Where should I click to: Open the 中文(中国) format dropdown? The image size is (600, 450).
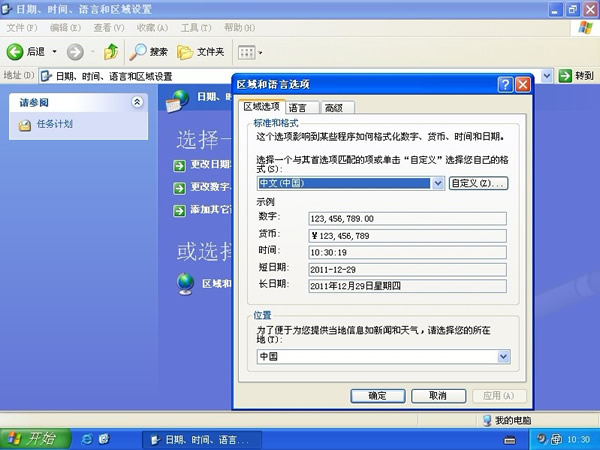click(438, 183)
